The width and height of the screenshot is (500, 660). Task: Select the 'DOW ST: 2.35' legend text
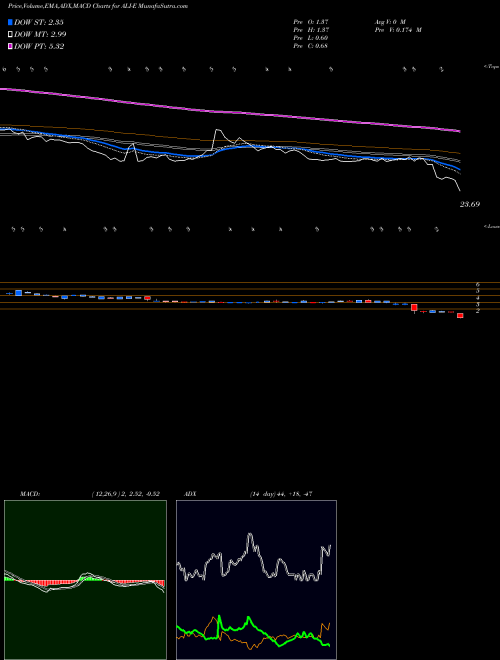click(39, 22)
